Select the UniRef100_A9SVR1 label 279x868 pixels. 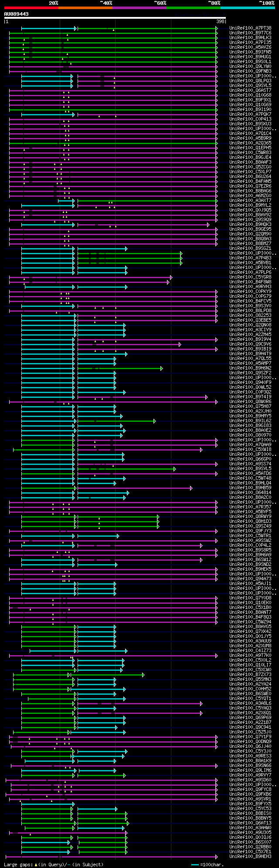tap(250, 799)
